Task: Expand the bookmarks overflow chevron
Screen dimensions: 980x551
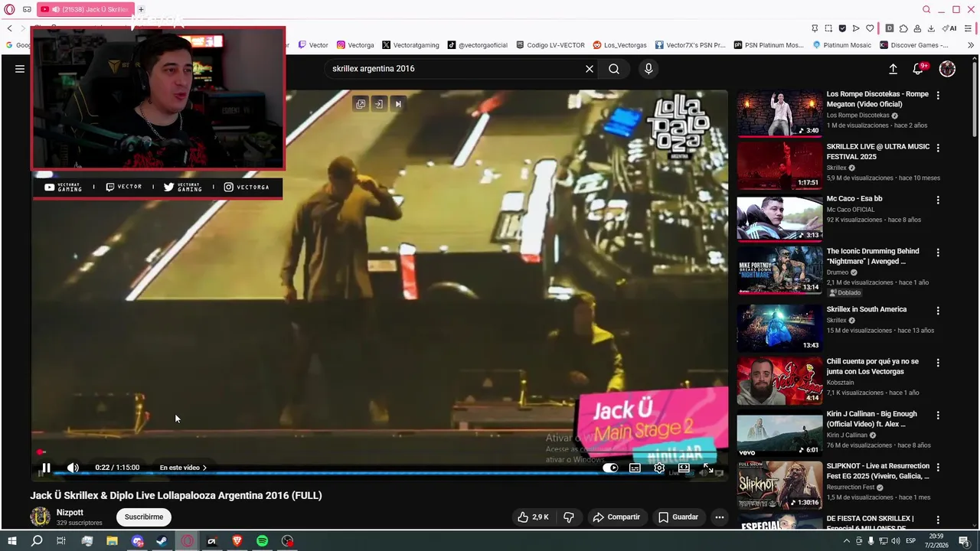Action: (971, 45)
